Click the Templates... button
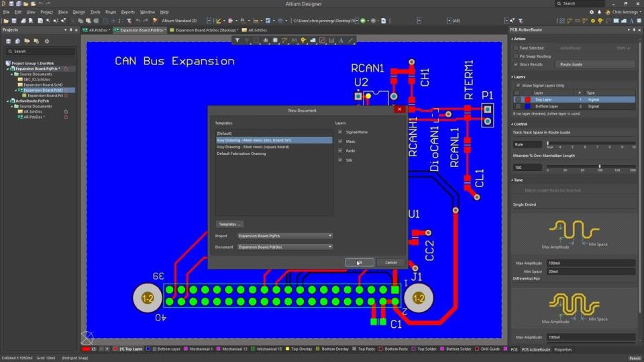This screenshot has height=362, width=644. (229, 224)
